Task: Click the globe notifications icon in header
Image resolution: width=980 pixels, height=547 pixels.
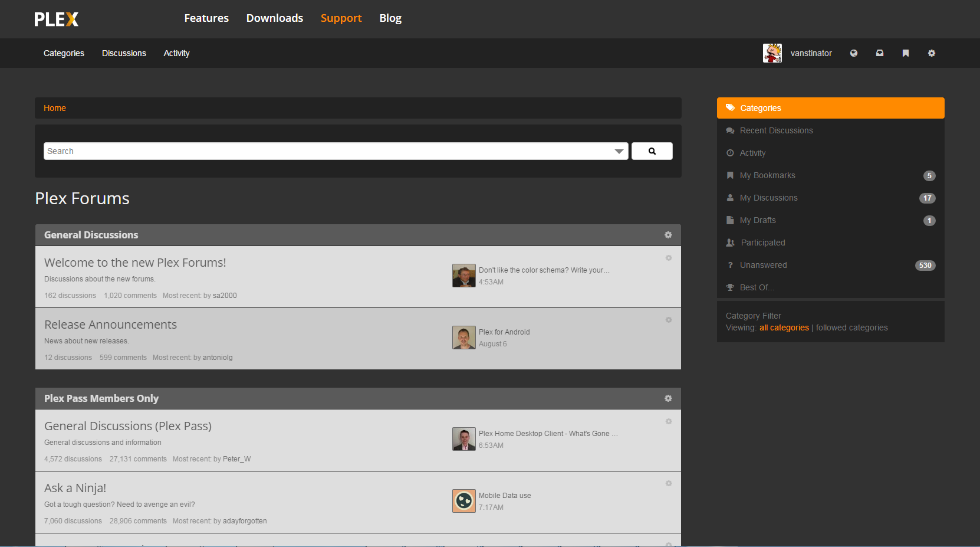Action: 853,53
